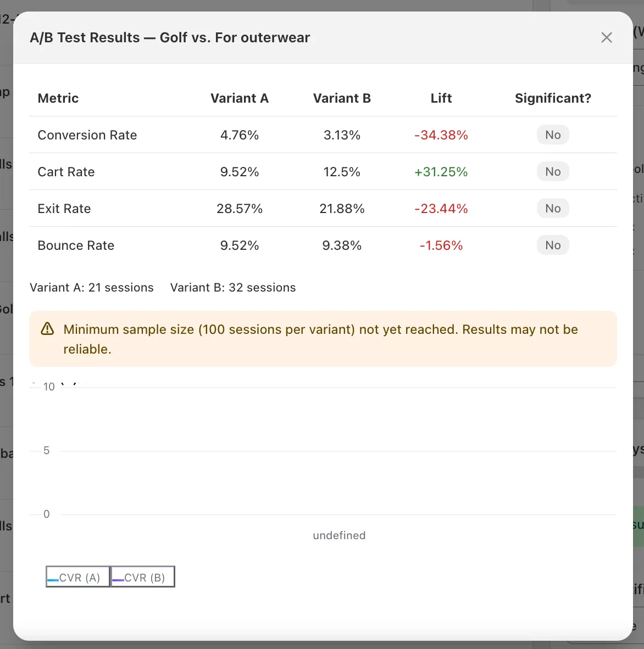The image size is (644, 649).
Task: Click the No badge for Bounce Rate
Action: pos(552,245)
